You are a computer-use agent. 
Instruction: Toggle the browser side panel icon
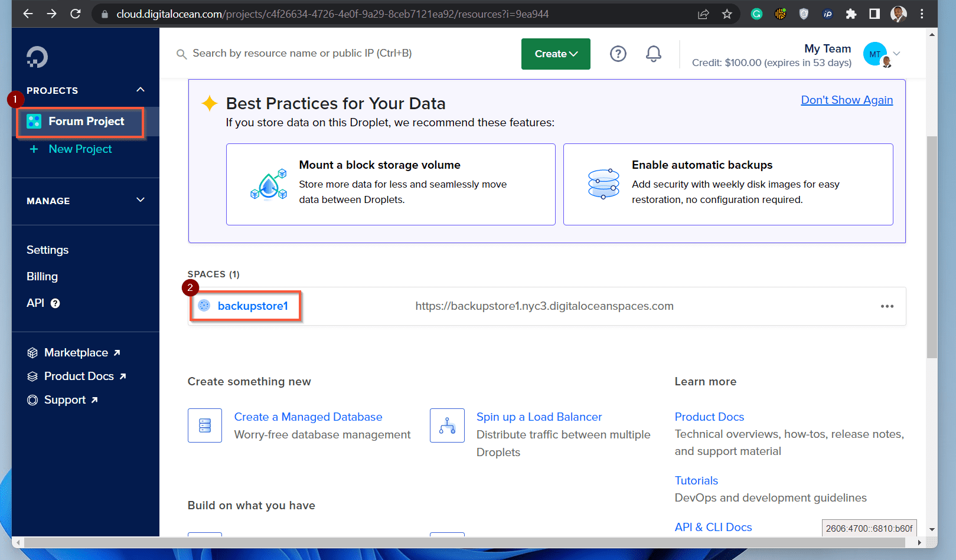click(875, 14)
